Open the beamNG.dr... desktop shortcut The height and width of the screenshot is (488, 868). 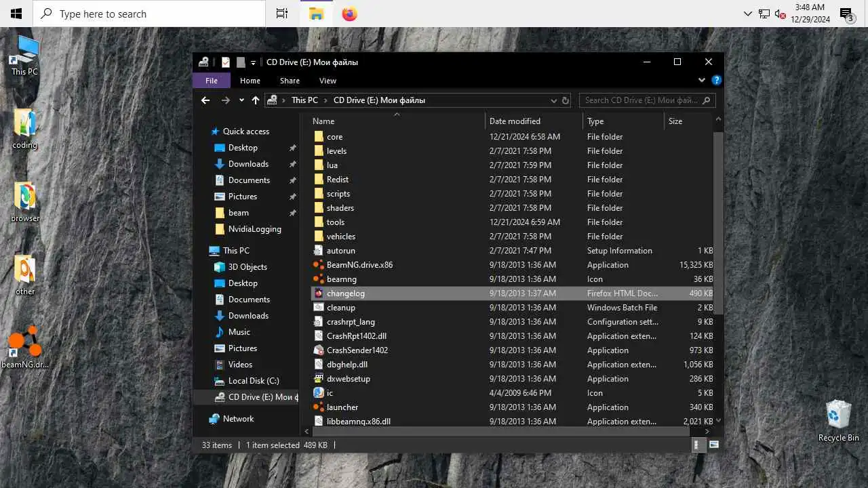click(x=25, y=348)
